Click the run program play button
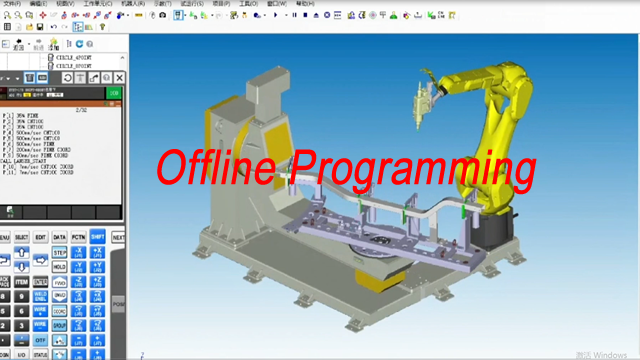Image resolution: width=640 pixels, height=360 pixels. coord(276,16)
